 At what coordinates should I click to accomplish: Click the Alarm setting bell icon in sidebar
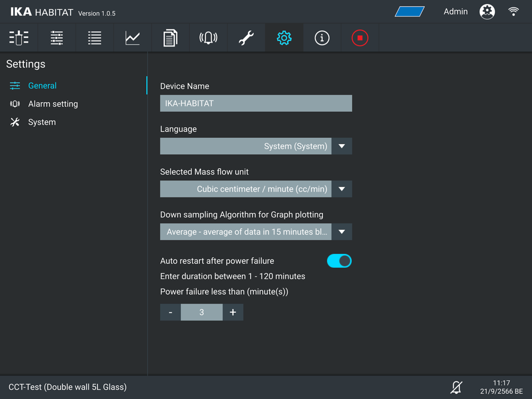point(15,104)
